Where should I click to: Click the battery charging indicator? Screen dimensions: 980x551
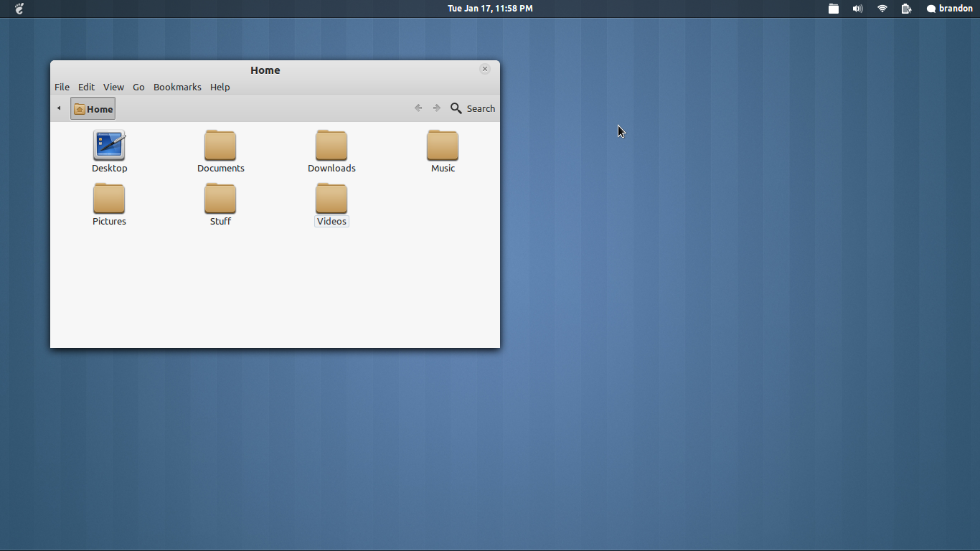[906, 9]
